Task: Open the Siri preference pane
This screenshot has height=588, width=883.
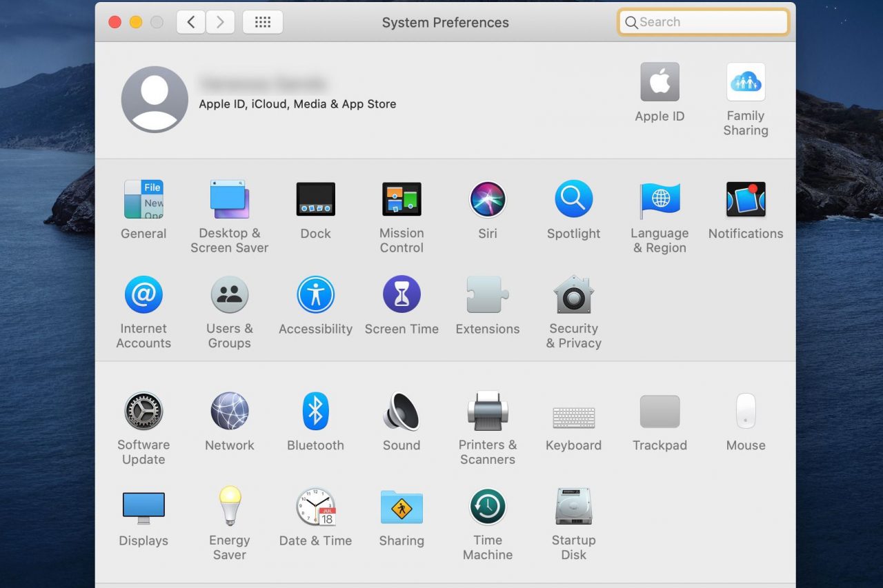Action: pos(487,200)
